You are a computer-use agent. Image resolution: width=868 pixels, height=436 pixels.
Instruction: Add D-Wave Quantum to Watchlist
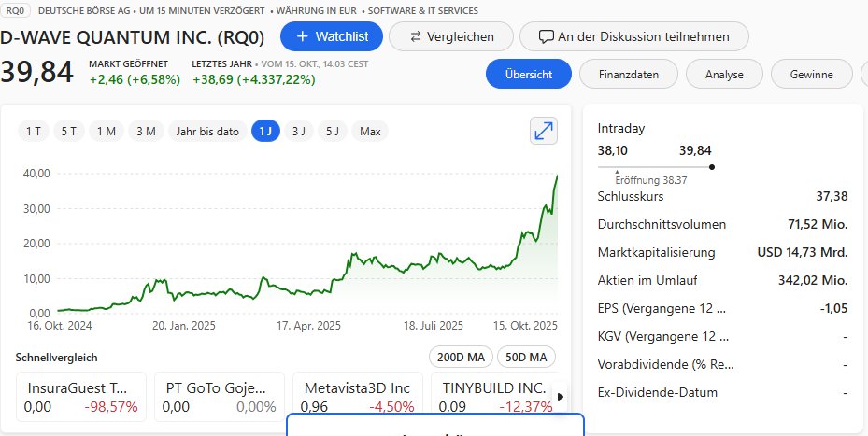click(332, 36)
